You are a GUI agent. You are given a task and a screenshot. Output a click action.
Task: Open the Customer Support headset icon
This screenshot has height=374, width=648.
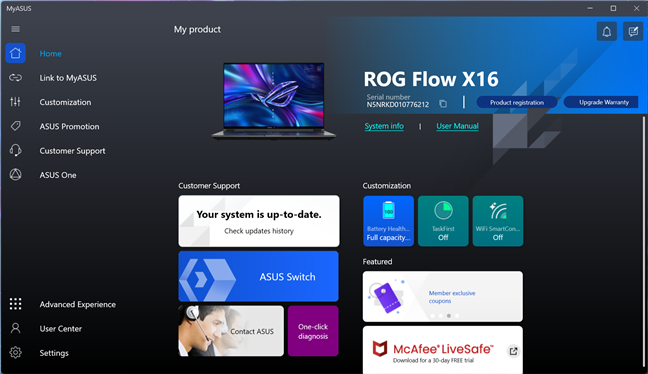15,150
